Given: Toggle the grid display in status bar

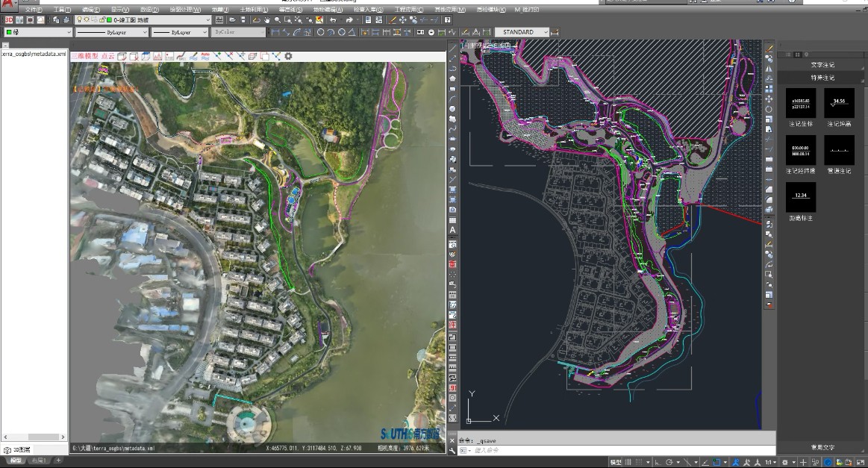Looking at the screenshot, I should pyautogui.click(x=628, y=462).
